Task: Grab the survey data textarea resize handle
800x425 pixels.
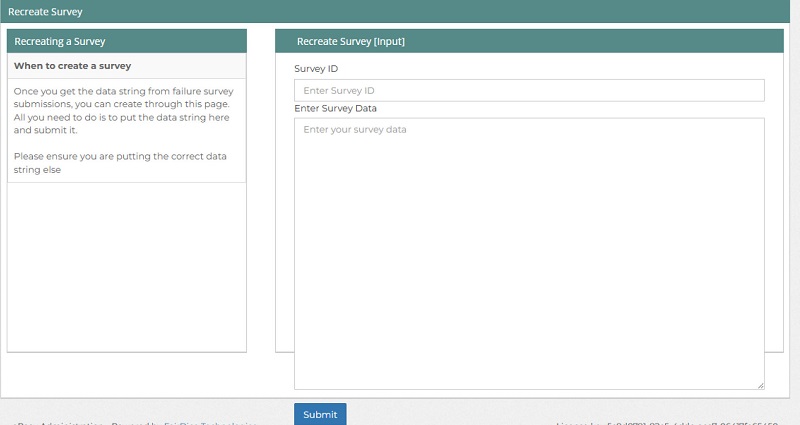Action: pyautogui.click(x=760, y=385)
